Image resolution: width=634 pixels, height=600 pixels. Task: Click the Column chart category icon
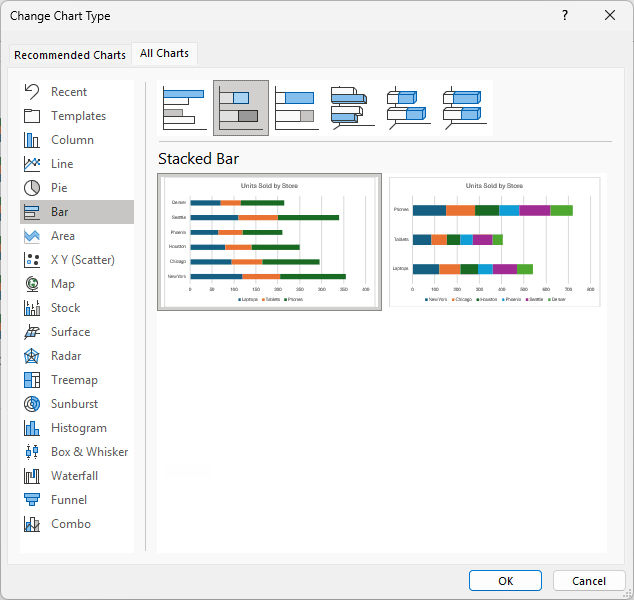(32, 140)
